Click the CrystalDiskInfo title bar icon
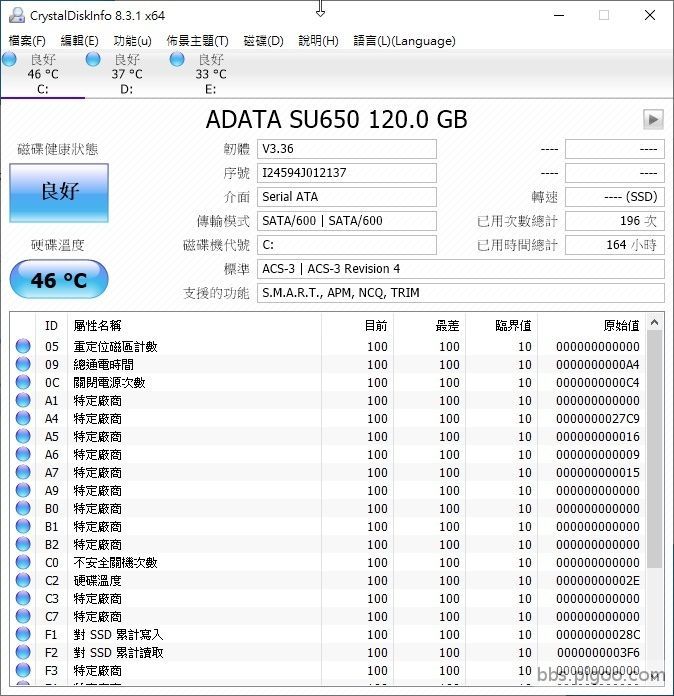 pos(16,16)
